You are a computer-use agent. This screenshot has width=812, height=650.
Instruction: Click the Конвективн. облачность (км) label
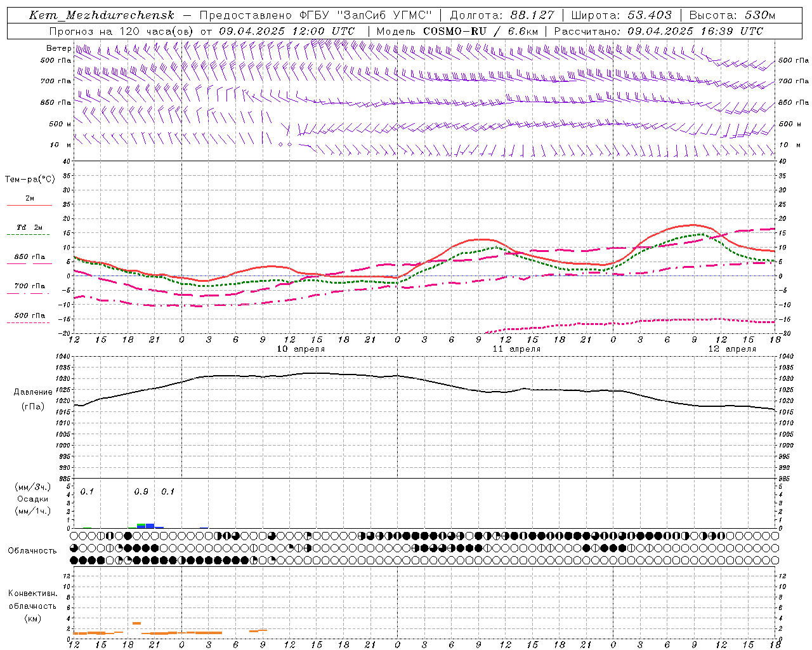tap(32, 606)
